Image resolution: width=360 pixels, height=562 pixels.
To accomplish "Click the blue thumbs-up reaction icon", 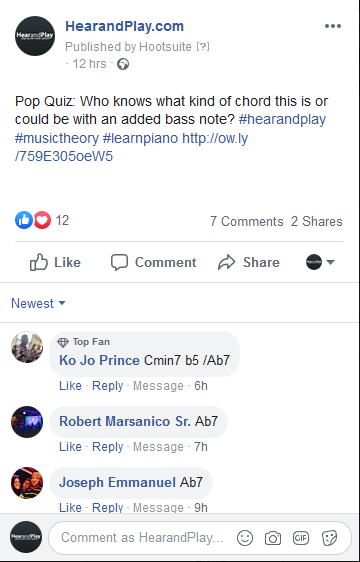I will (24, 220).
